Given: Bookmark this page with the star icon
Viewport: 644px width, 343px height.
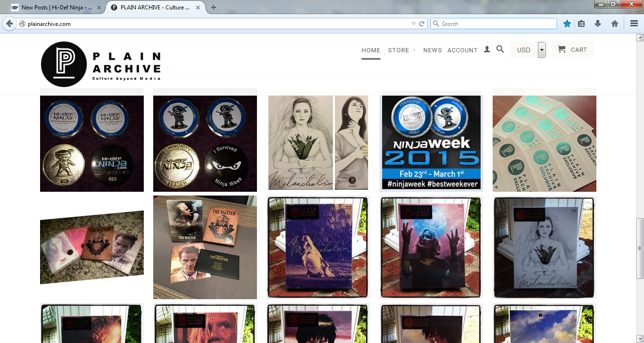Looking at the screenshot, I should point(567,24).
